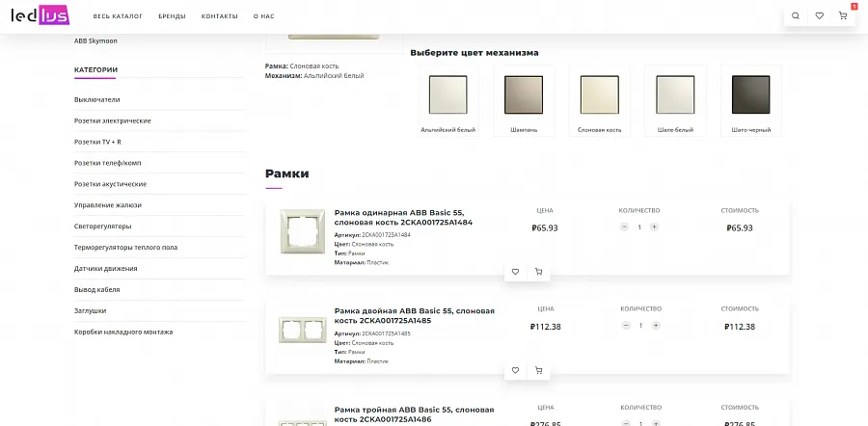868x426 pixels.
Task: Open Розетки электрические category link
Action: tap(113, 120)
